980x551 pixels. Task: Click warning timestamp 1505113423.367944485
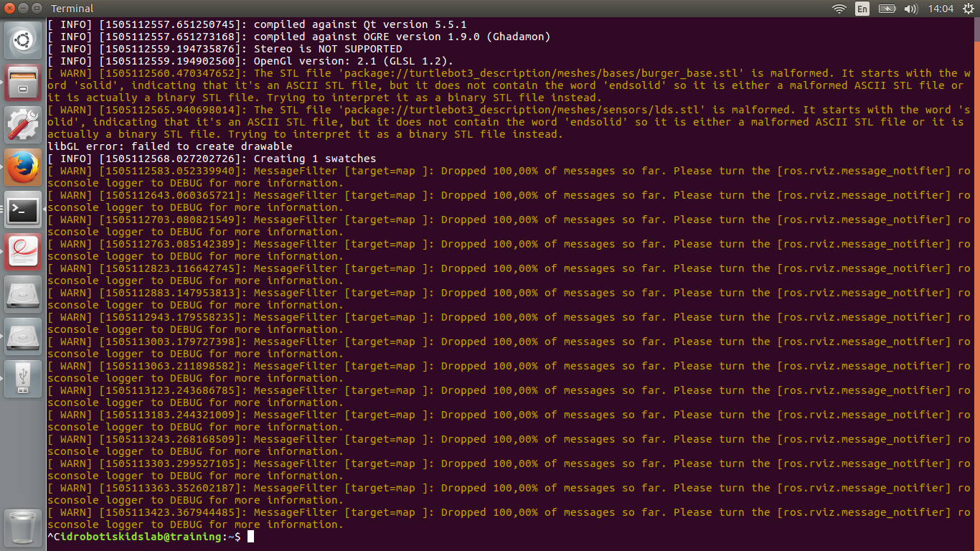click(x=173, y=512)
